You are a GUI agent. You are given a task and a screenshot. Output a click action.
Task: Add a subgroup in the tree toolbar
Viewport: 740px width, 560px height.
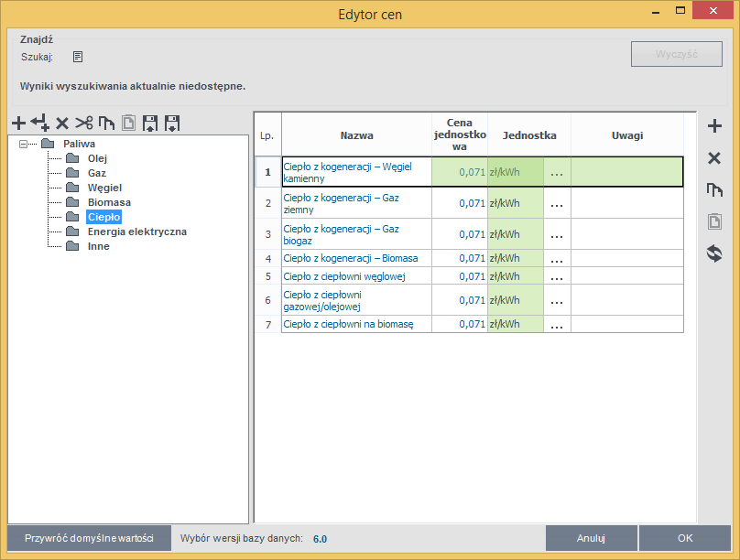pos(40,123)
